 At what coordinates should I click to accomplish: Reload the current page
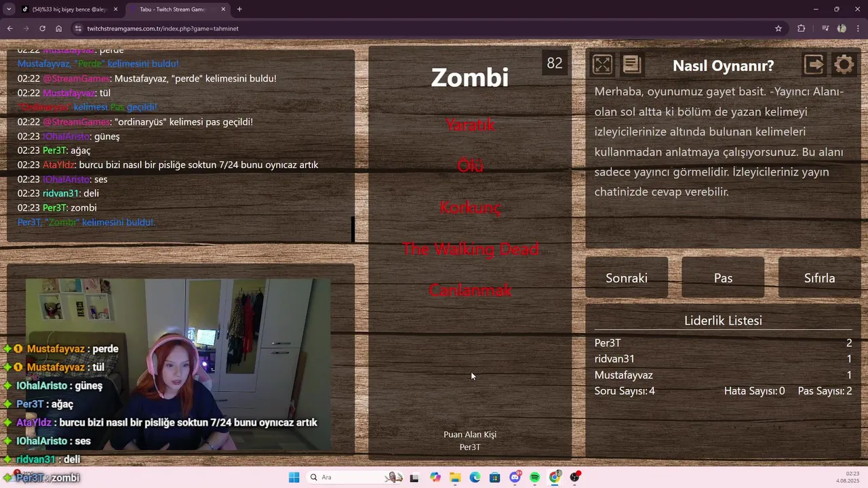42,28
